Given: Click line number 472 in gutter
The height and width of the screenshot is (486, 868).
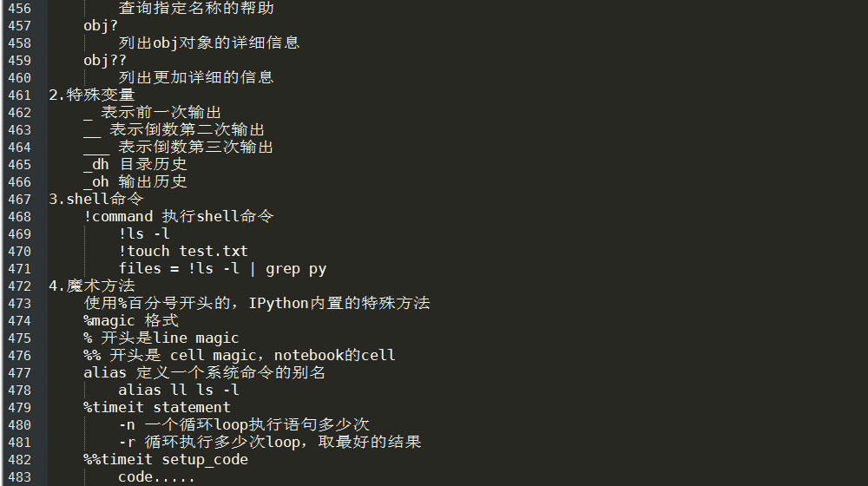Looking at the screenshot, I should click(19, 286).
